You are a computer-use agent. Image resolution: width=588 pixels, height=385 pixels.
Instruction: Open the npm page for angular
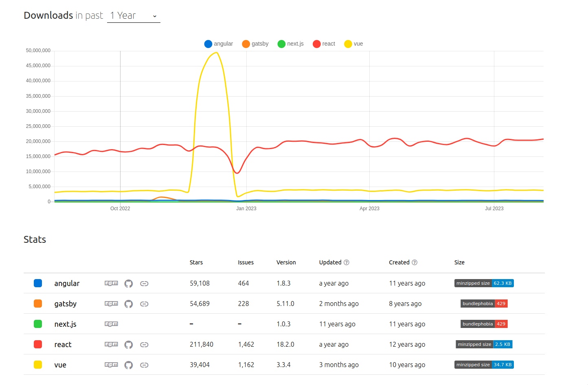pos(111,283)
